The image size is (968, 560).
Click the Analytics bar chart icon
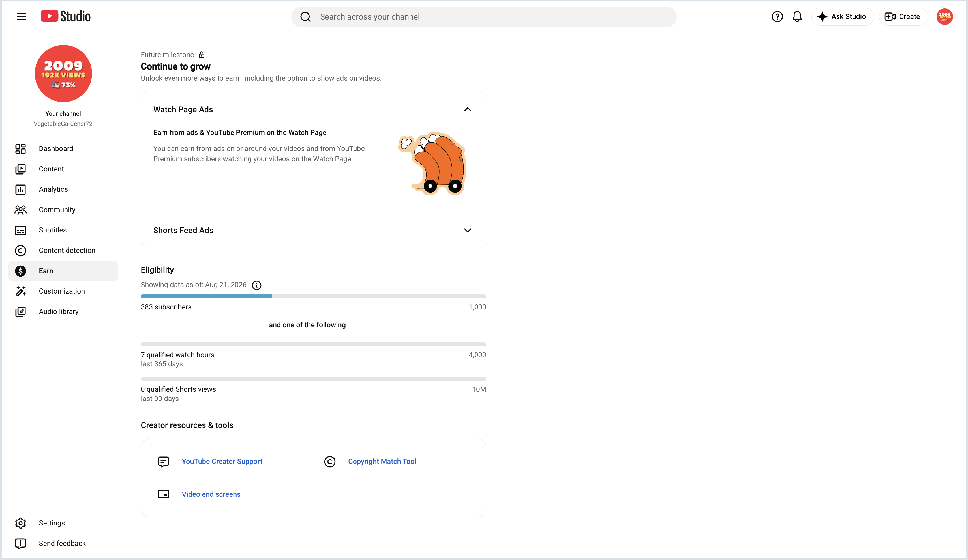pyautogui.click(x=20, y=189)
